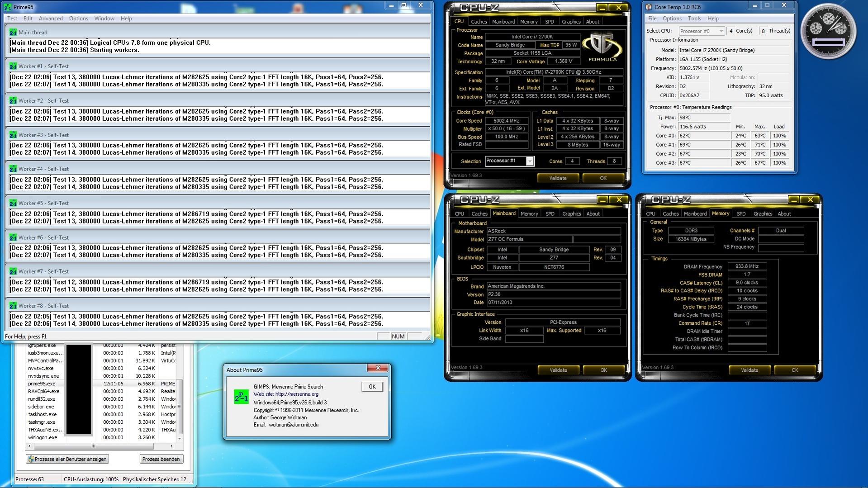Open the Advanced menu in Prime95

(x=51, y=19)
